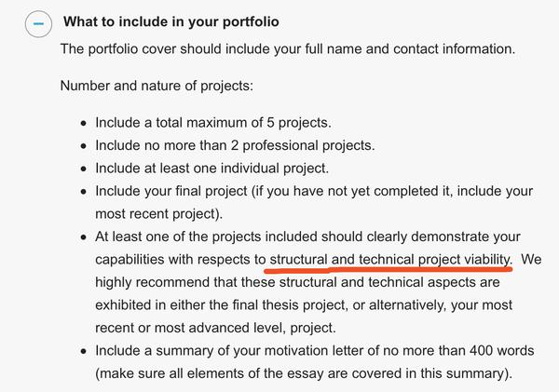Click the bullet dot before 'At least one of the projects'
The image size is (559, 392).
(x=85, y=237)
